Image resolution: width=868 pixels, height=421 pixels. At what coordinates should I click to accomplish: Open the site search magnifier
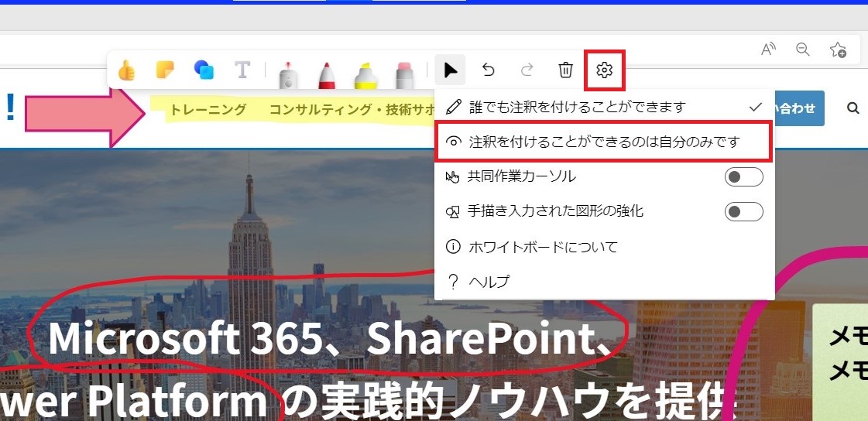(853, 108)
